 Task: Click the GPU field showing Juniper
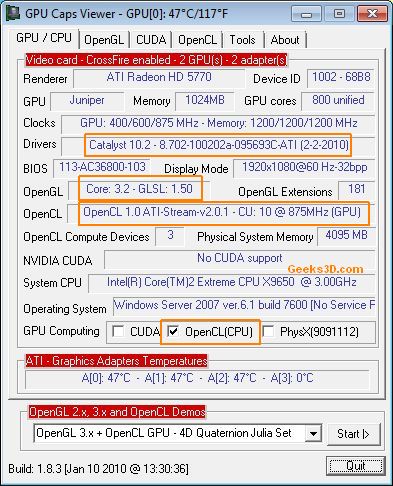click(x=87, y=101)
